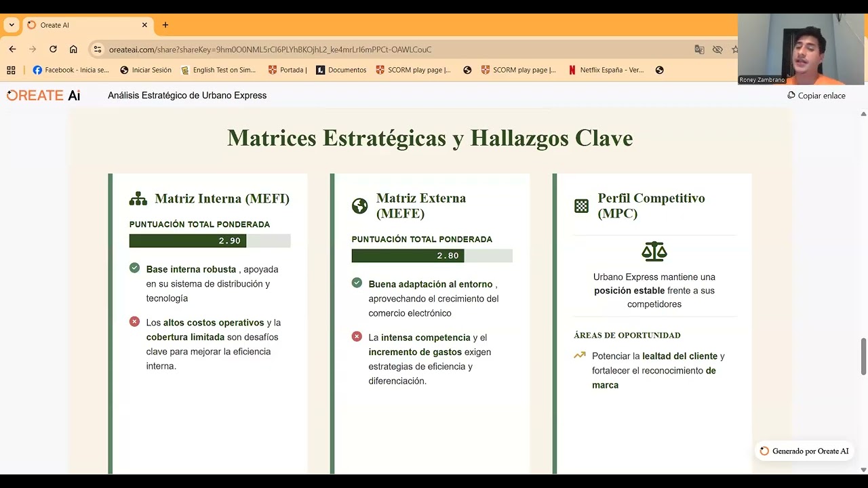Open the Netflix España bookmark

tap(606, 70)
